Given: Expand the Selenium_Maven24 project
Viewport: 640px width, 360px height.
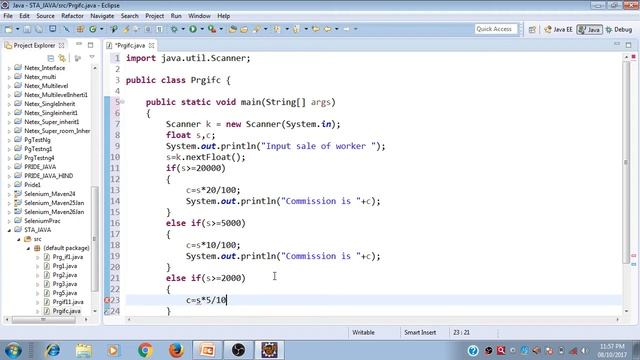Looking at the screenshot, I should 9,194.
